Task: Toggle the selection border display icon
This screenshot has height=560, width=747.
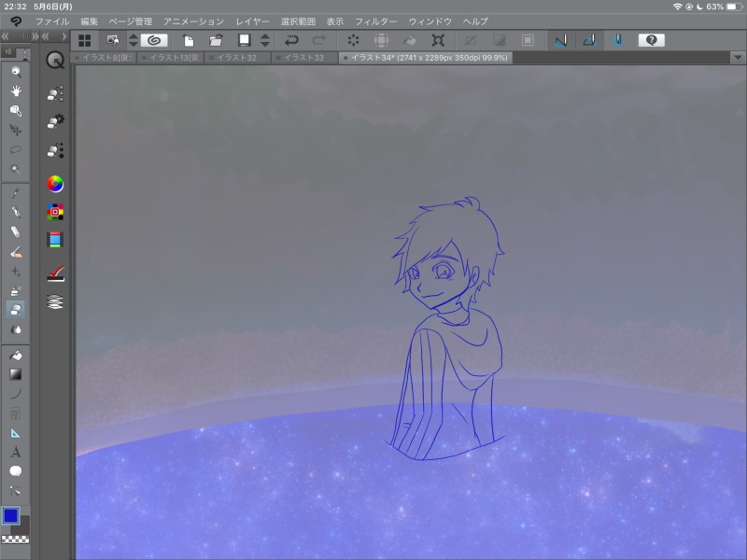Action: pos(528,40)
